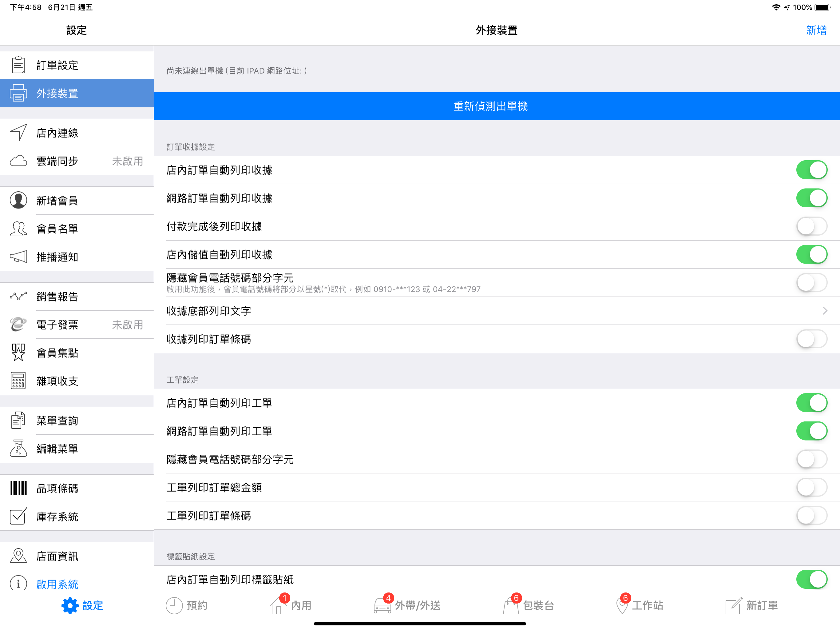The height and width of the screenshot is (630, 840).
Task: Click the 尚未連線出單機 status text
Action: pos(236,71)
